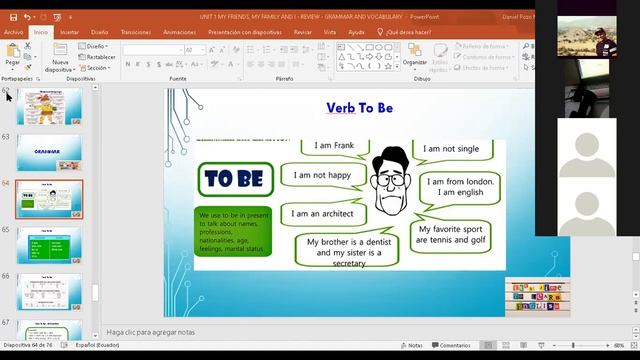Click fit slide to window icon

(634, 345)
